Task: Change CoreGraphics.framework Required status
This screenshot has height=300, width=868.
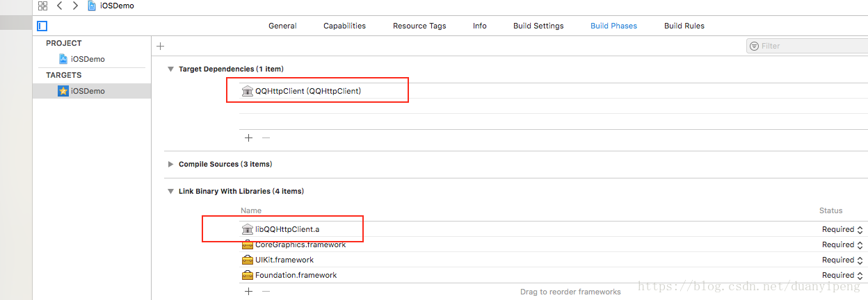Action: 842,244
